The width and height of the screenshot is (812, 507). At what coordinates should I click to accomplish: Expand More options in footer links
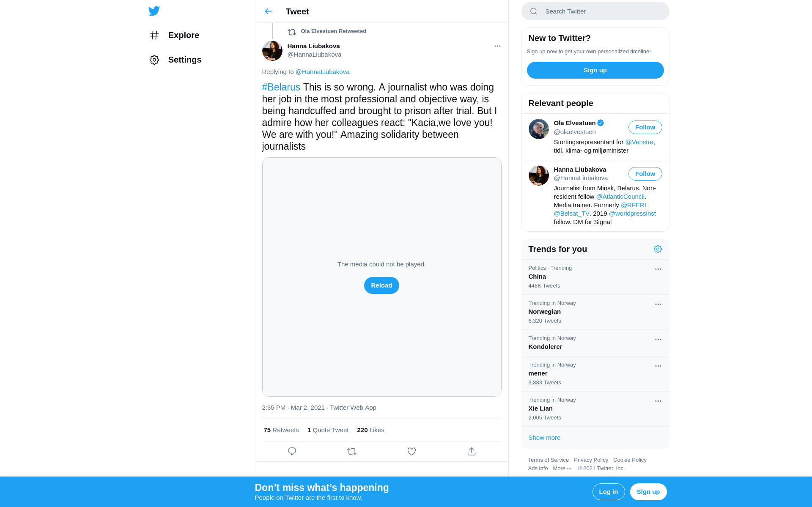tap(562, 469)
